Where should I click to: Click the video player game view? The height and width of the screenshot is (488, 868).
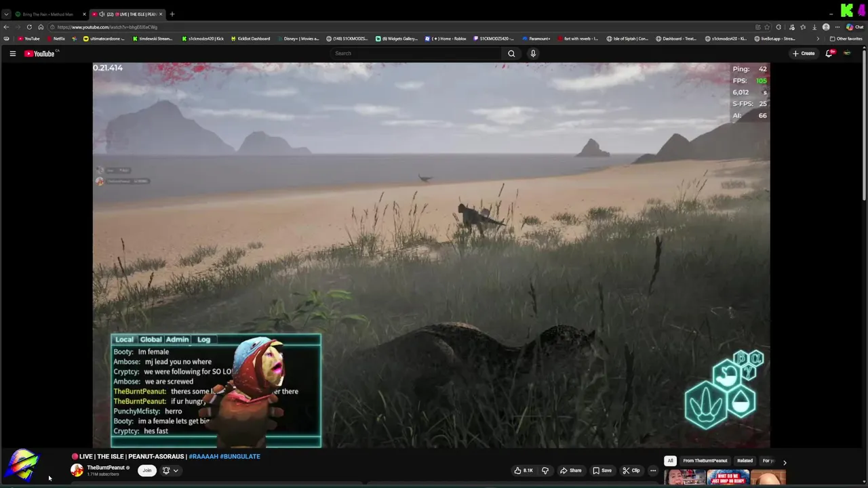431,255
